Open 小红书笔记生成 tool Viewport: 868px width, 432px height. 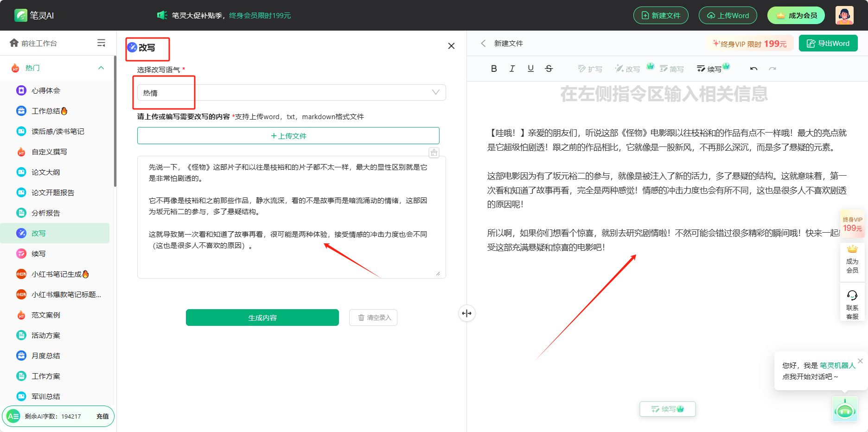(55, 274)
